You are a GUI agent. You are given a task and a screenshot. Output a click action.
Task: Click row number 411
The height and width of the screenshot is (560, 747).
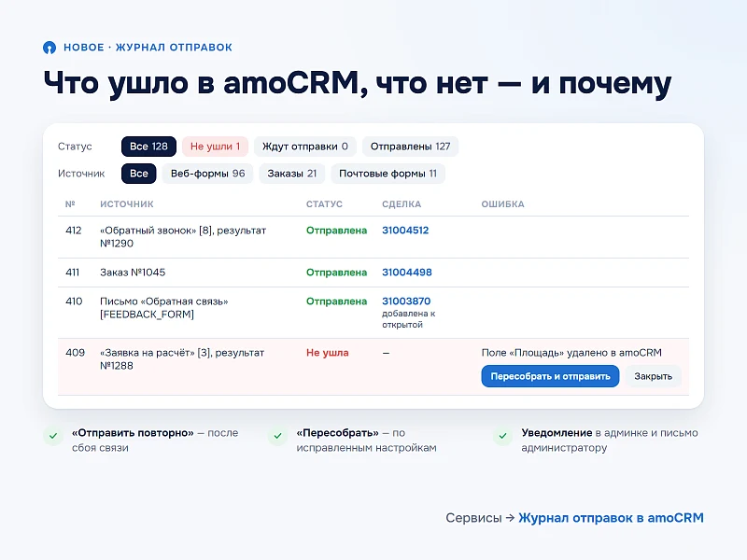73,273
